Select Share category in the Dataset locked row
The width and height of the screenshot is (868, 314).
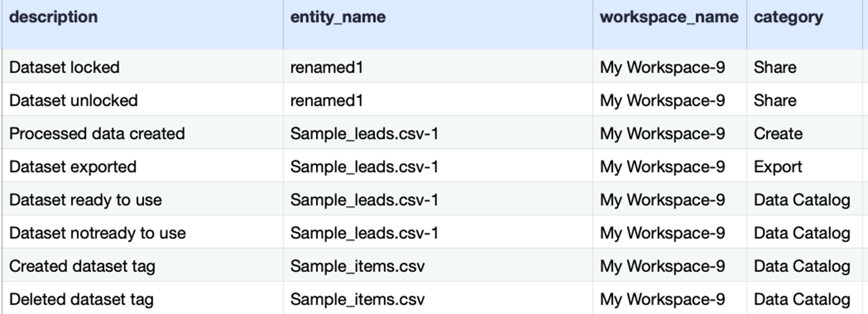(x=775, y=67)
